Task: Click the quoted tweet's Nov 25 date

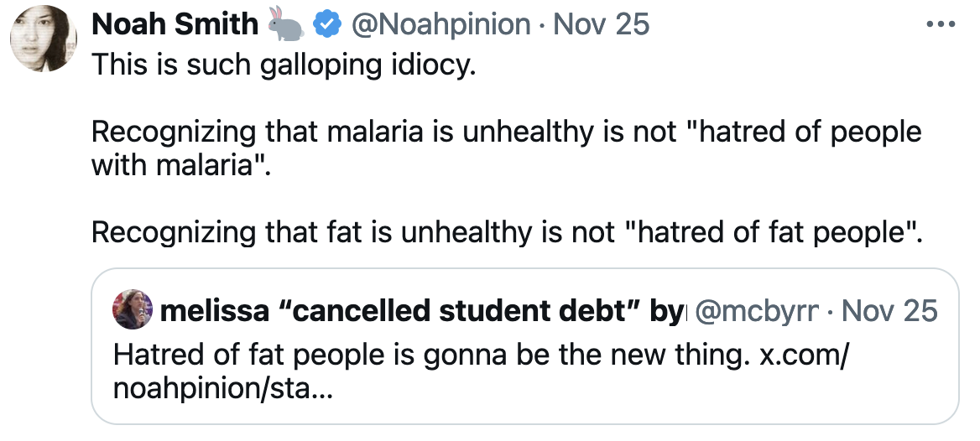Action: (x=889, y=312)
